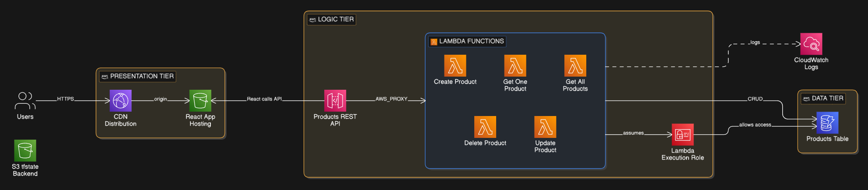Screen dimensions: 868x190
Task: Click the S3 tfstate Backend text label
Action: (x=25, y=170)
